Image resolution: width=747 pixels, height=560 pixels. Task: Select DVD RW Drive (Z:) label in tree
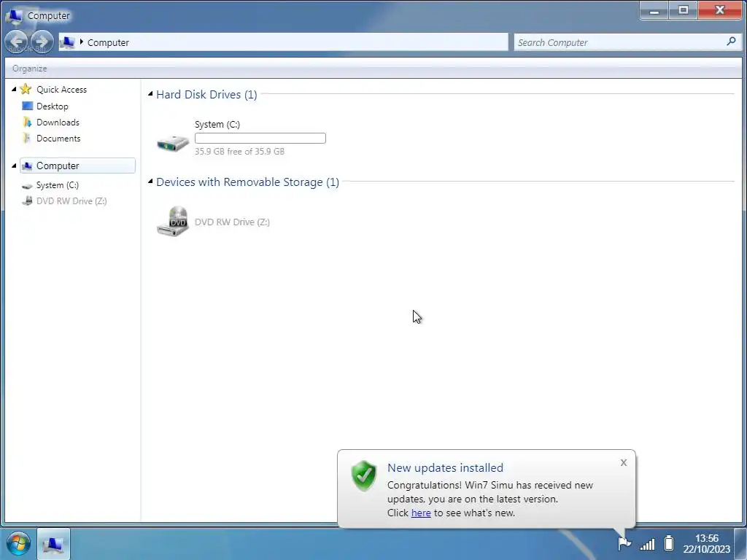71,201
